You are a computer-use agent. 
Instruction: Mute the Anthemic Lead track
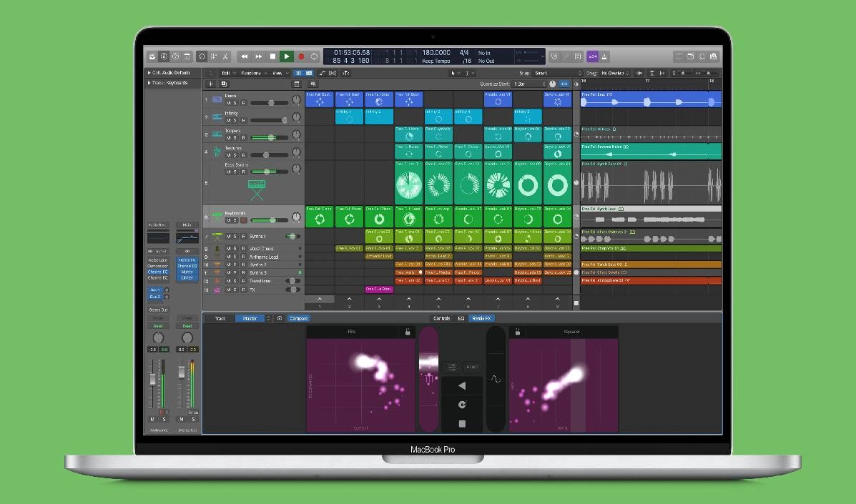pyautogui.click(x=228, y=257)
